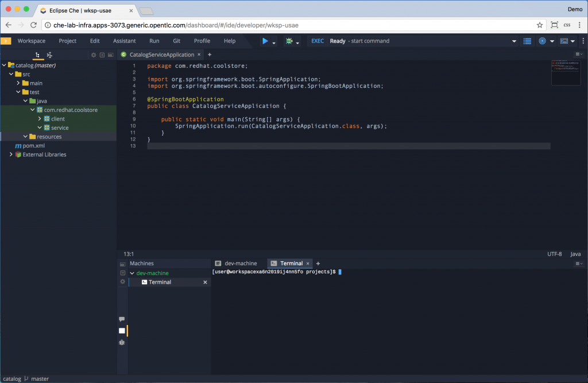The image size is (588, 383).
Task: Click the project explorer settings gear
Action: coord(94,55)
